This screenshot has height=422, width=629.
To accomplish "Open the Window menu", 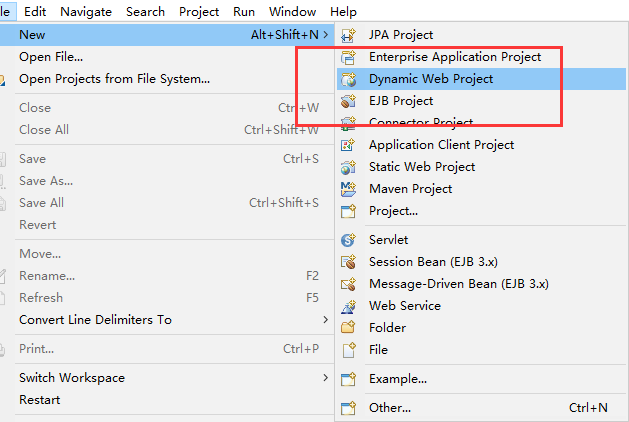I will [x=292, y=12].
